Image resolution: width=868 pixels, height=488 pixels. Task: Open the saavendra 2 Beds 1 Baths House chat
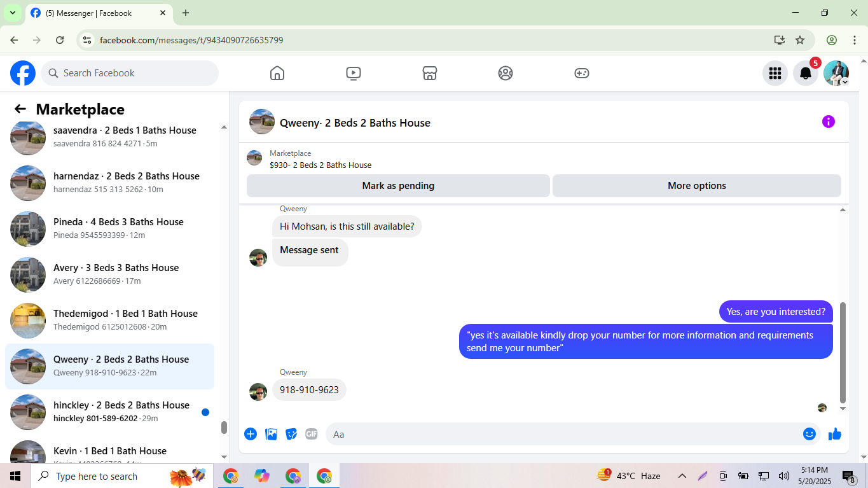(109, 137)
